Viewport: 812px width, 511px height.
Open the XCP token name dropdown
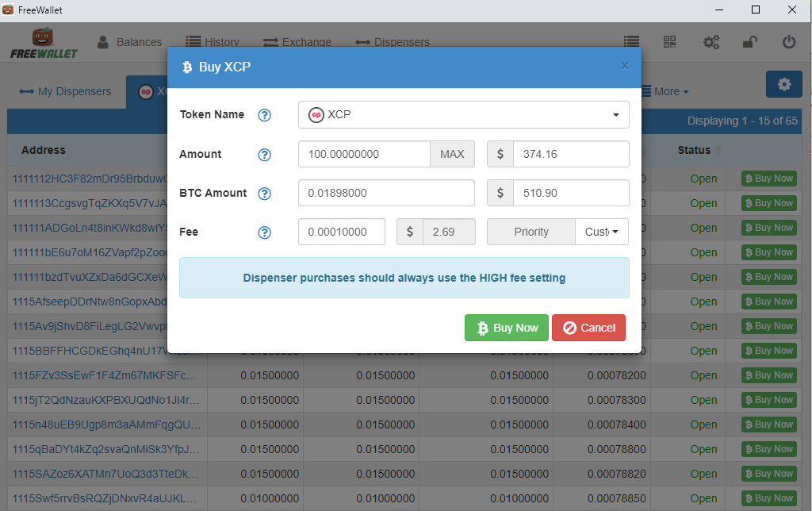[463, 114]
